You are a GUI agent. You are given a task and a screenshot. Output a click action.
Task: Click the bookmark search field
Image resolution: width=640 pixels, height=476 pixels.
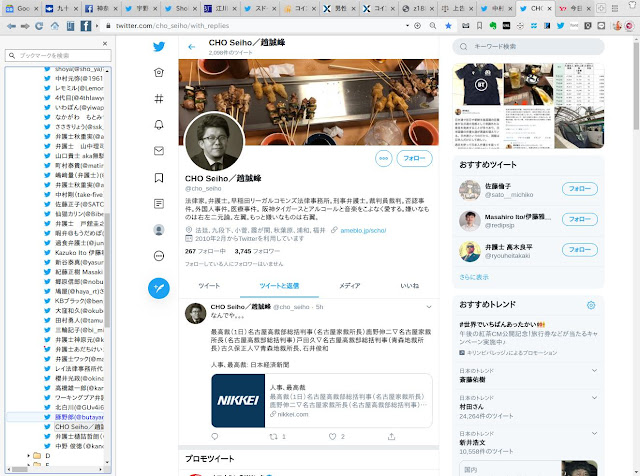pos(58,56)
